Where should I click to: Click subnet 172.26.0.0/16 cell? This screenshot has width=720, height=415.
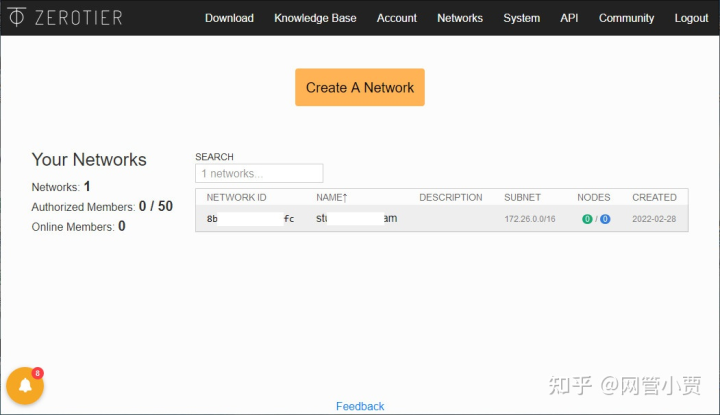(x=529, y=219)
